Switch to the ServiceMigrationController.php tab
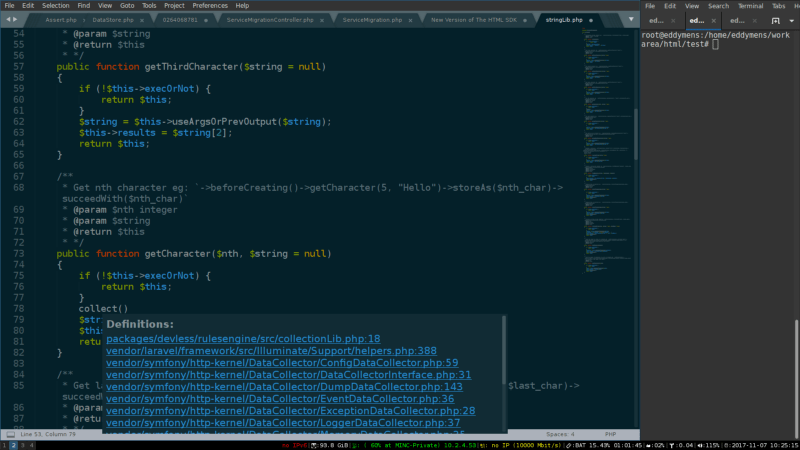The height and width of the screenshot is (450, 800). pos(270,20)
